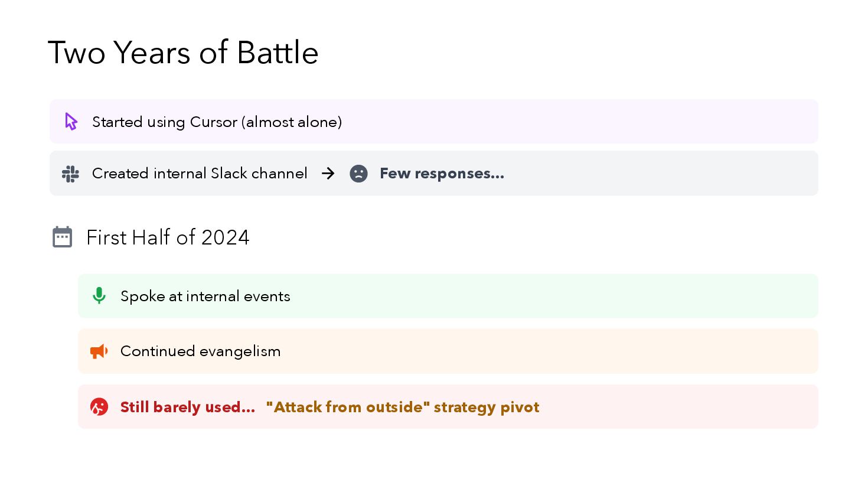Click the green microphone icon
The image size is (868, 489).
coord(99,296)
